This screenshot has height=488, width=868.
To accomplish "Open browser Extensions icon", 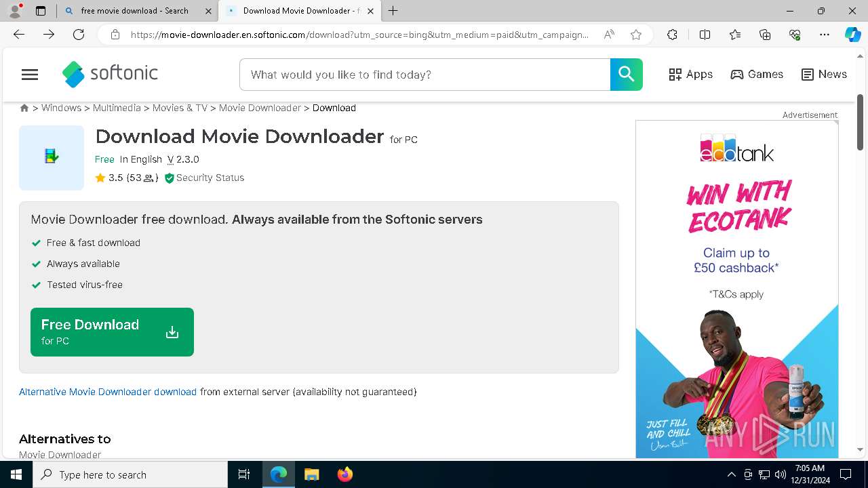I will [672, 35].
